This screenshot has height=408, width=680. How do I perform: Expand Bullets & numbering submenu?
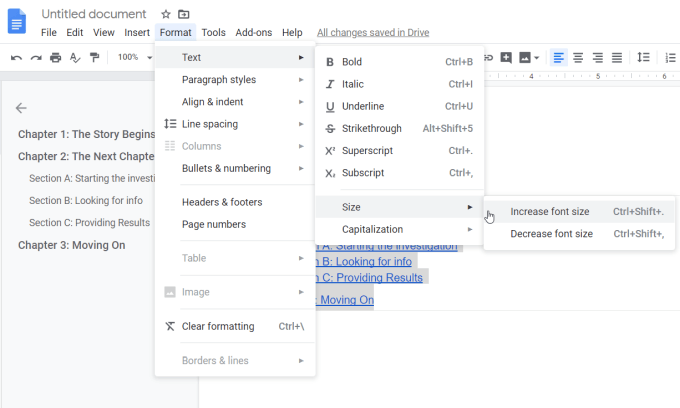(235, 168)
